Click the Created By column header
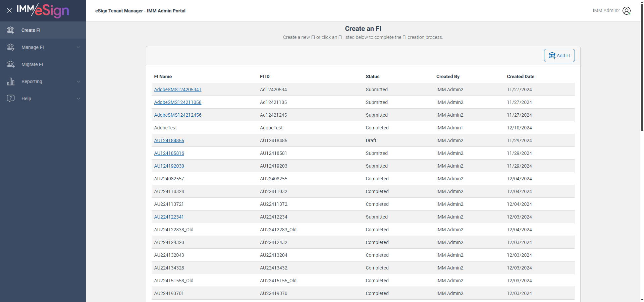Screen dimensions: 644x302 pos(448,76)
